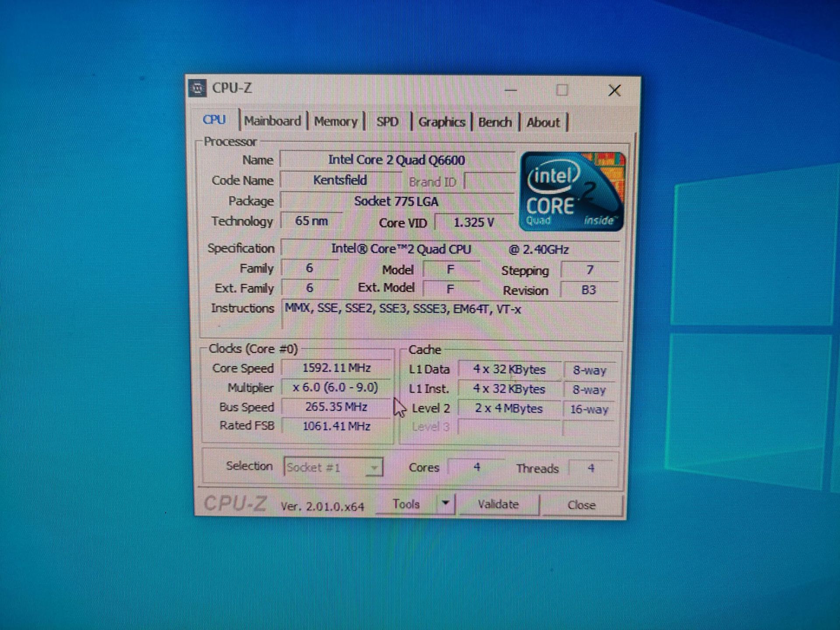Viewport: 840px width, 630px height.
Task: Expand the Tools dropdown arrow
Action: pyautogui.click(x=445, y=503)
